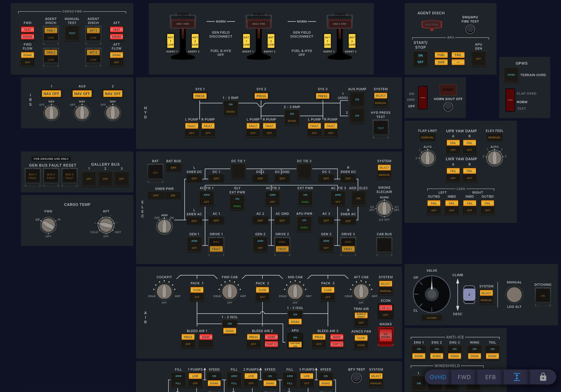Push the HYD PRESS TEST button
This screenshot has width=561, height=392.
[x=380, y=128]
